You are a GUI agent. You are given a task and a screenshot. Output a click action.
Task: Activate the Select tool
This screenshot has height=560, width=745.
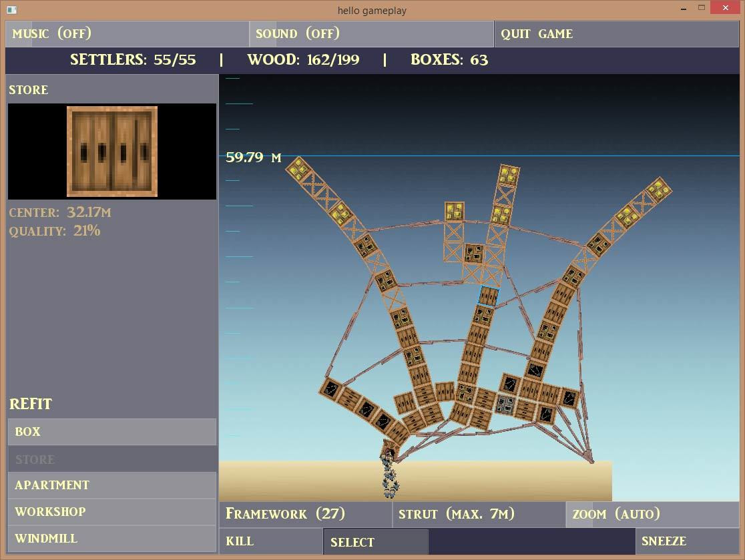click(x=376, y=541)
